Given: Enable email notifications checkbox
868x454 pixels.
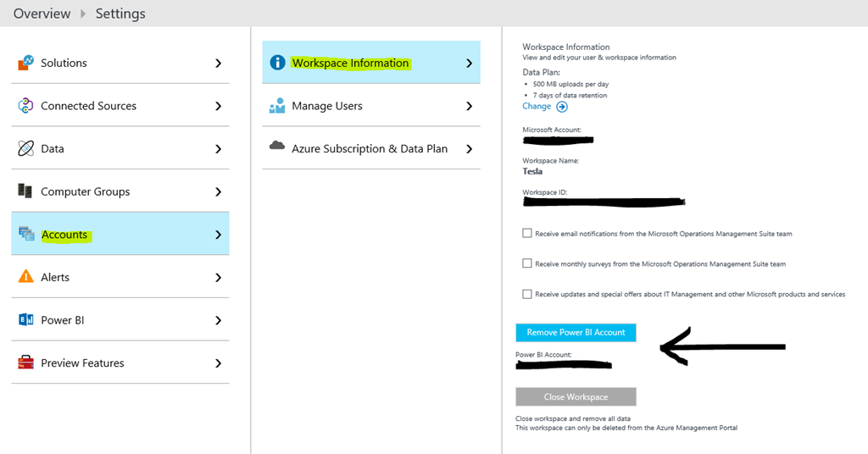Looking at the screenshot, I should click(527, 233).
